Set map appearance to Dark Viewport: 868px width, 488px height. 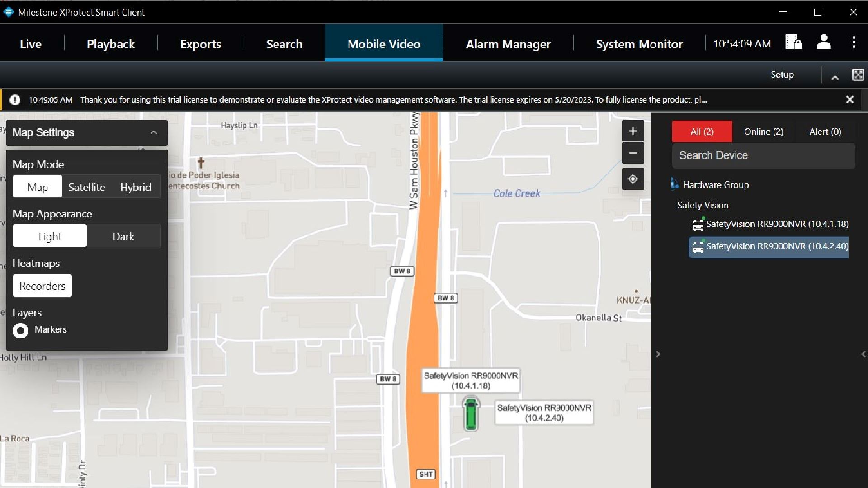click(x=123, y=236)
